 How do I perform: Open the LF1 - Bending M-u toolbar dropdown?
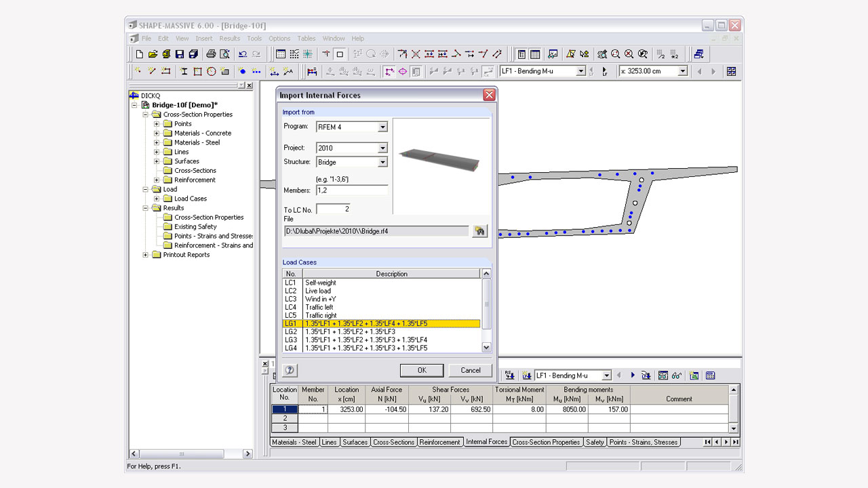click(580, 71)
